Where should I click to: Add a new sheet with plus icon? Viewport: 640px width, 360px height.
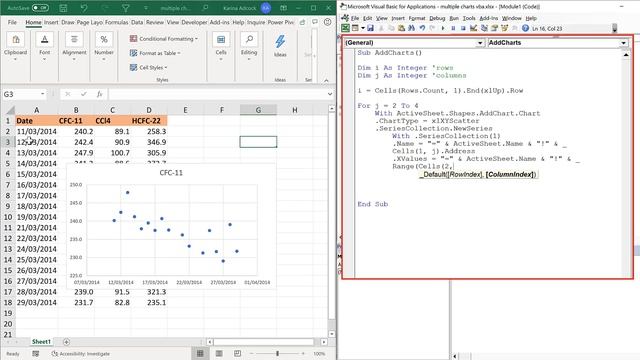(x=67, y=342)
